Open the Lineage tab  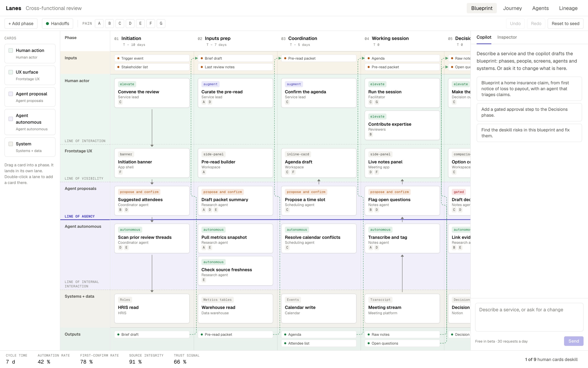click(x=568, y=8)
